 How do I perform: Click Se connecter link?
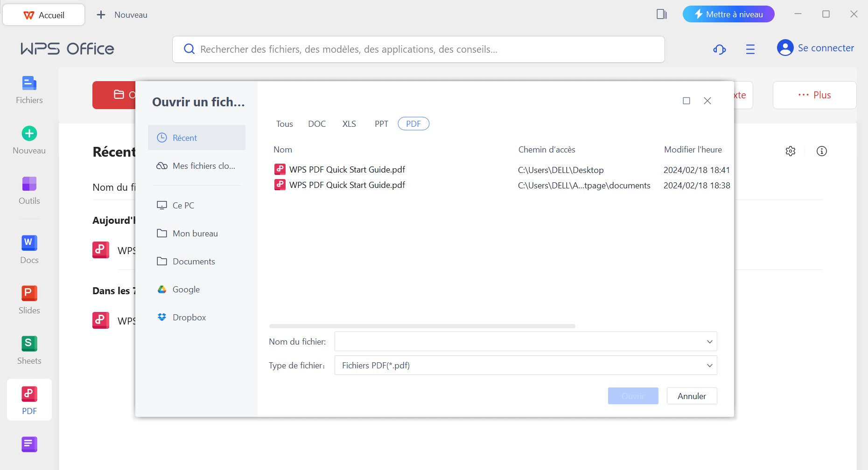point(826,48)
